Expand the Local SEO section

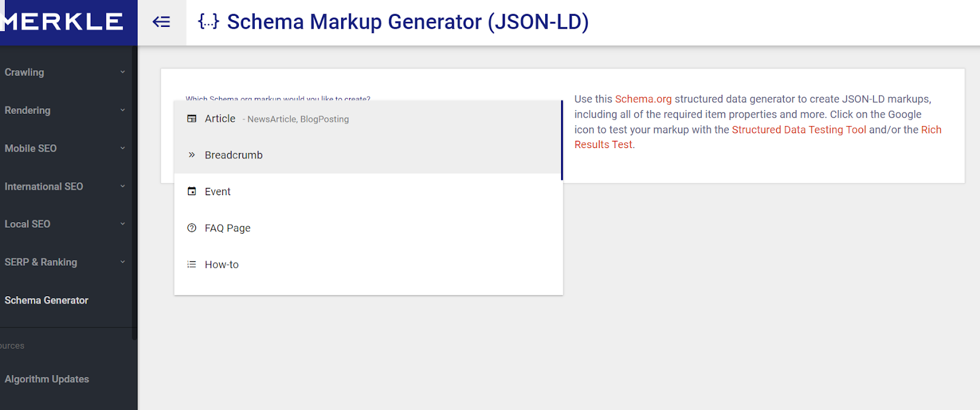(123, 224)
